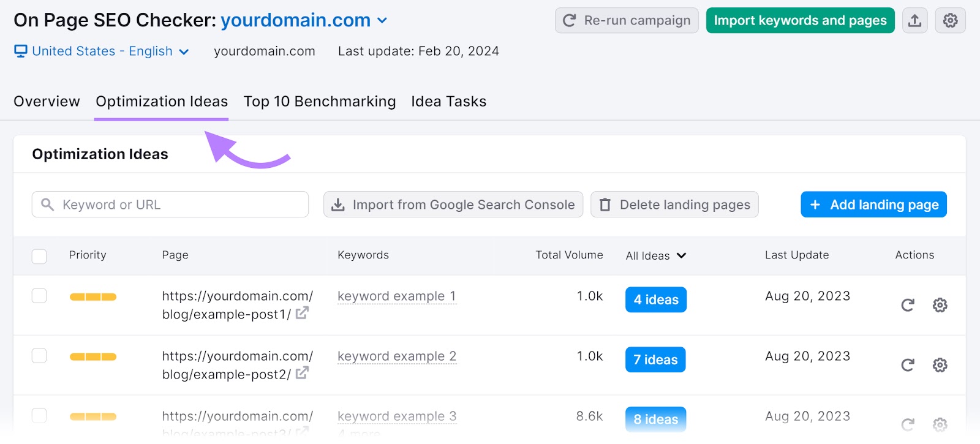Screen dimensions: 980x444
Task: Check the box for example-post1 row
Action: pos(39,296)
